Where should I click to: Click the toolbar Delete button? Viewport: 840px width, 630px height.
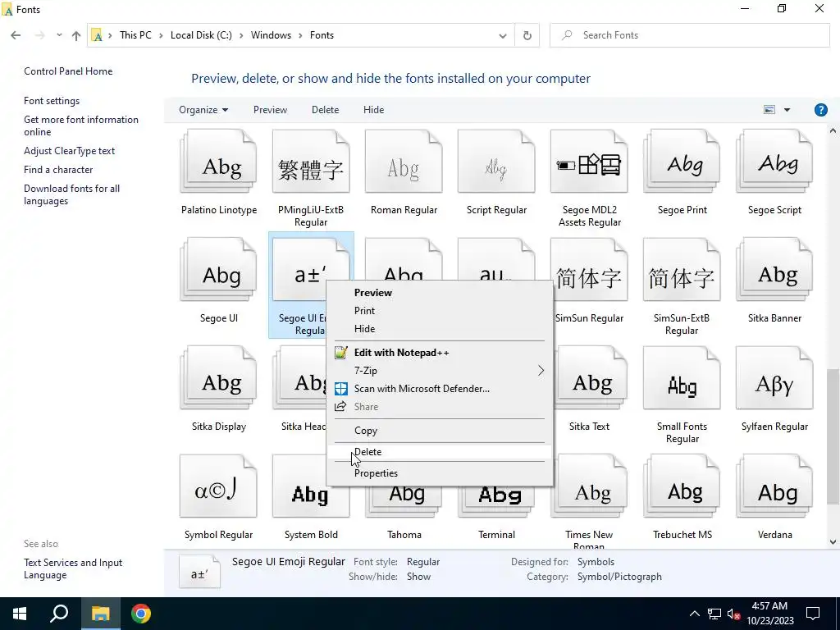[x=325, y=110]
